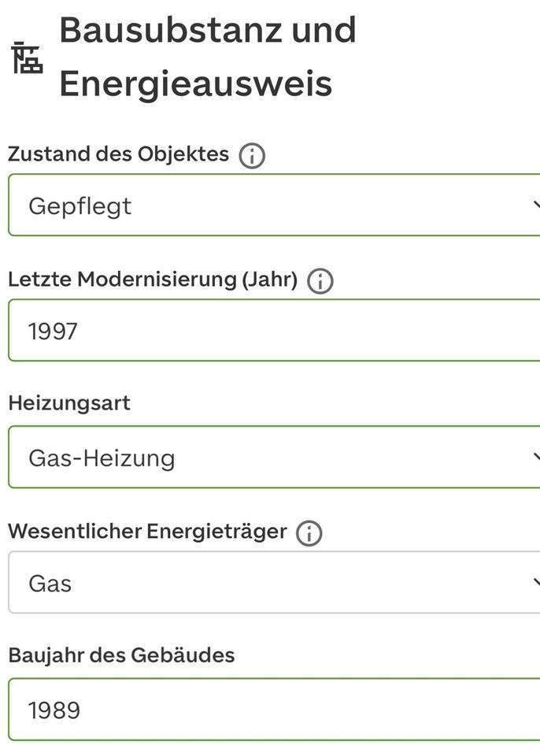Click the Wesentlicher Energieträger label text

(x=147, y=532)
